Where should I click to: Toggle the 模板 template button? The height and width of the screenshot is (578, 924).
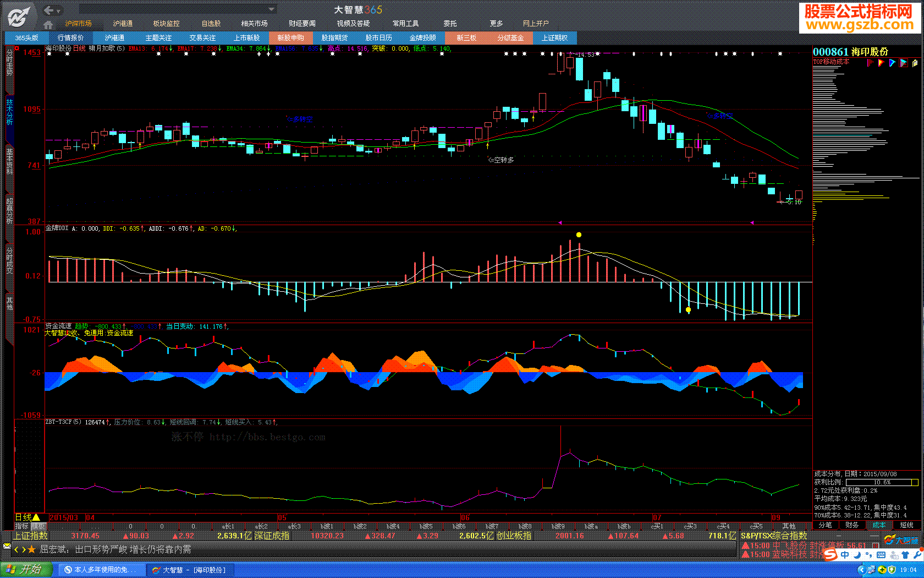pyautogui.click(x=38, y=526)
